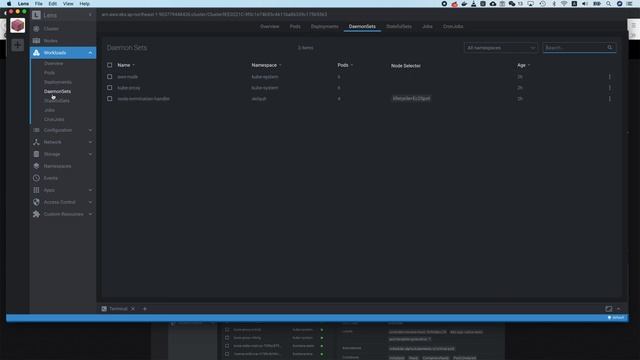Open the Docker whale menu bar icon
The image size is (640, 360).
click(464, 4)
